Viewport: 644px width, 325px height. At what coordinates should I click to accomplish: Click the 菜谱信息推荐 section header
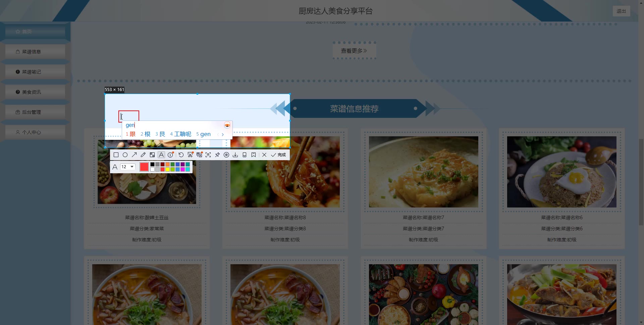pos(354,109)
